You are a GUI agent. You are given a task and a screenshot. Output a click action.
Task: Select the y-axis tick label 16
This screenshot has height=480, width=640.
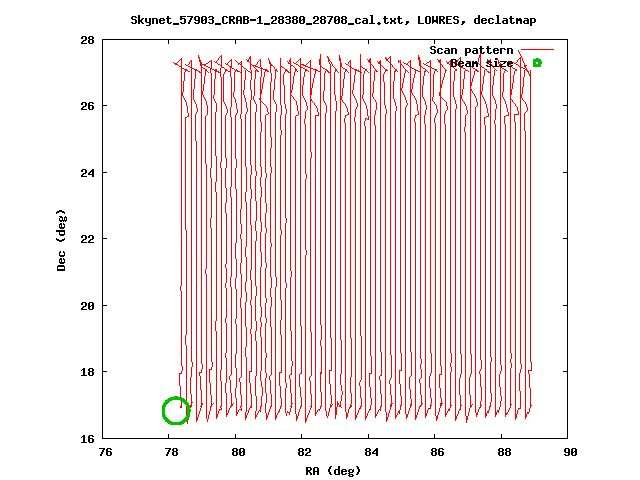[x=87, y=438]
